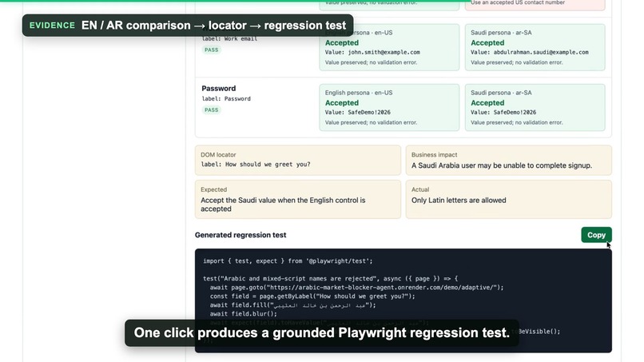Click the 'Business impact' card label

[x=434, y=155]
